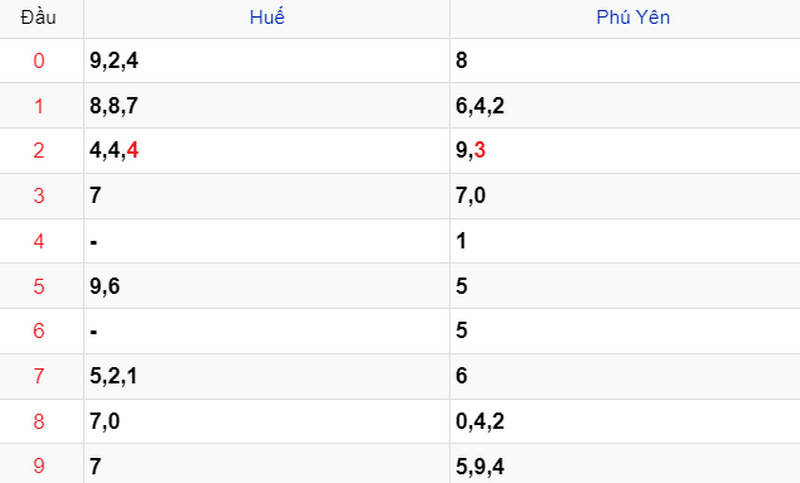Select row head digit 6

[39, 331]
